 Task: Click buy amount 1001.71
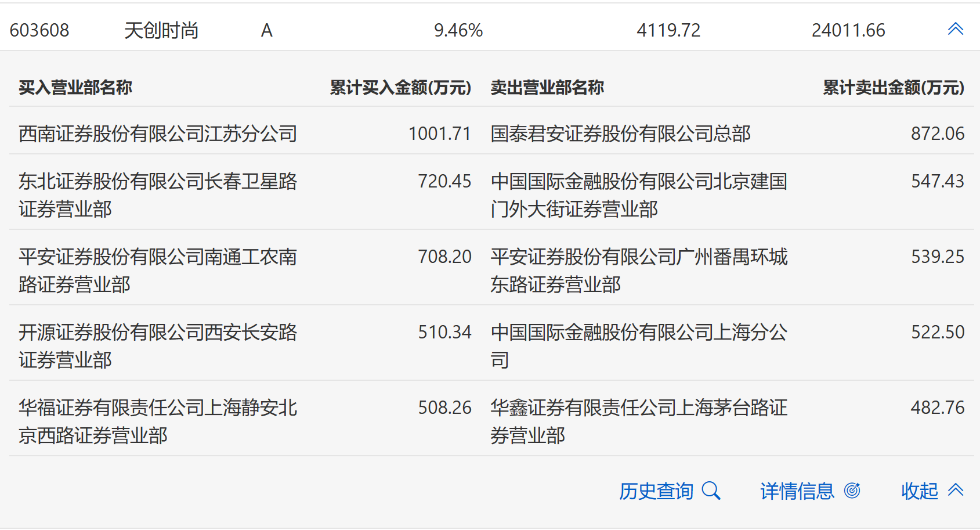[x=440, y=134]
